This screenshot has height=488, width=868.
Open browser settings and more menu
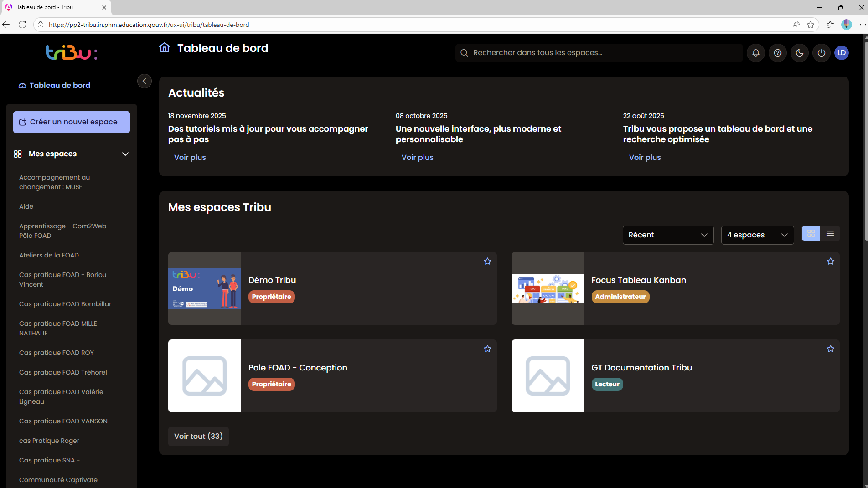(x=862, y=25)
